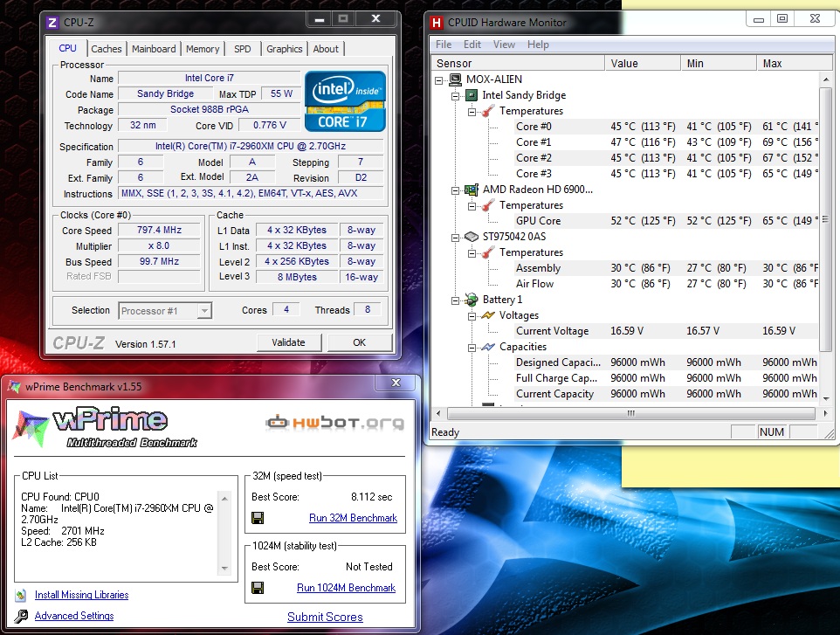Click the save floppy icon for 1024M score
This screenshot has height=635, width=840.
pyautogui.click(x=258, y=588)
